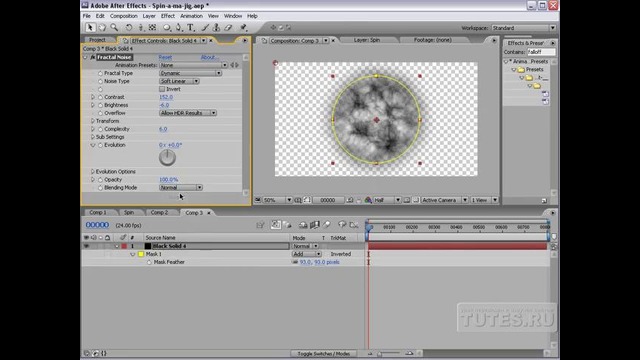Enable the Contrast stopwatch
The image size is (640, 360).
click(x=100, y=97)
